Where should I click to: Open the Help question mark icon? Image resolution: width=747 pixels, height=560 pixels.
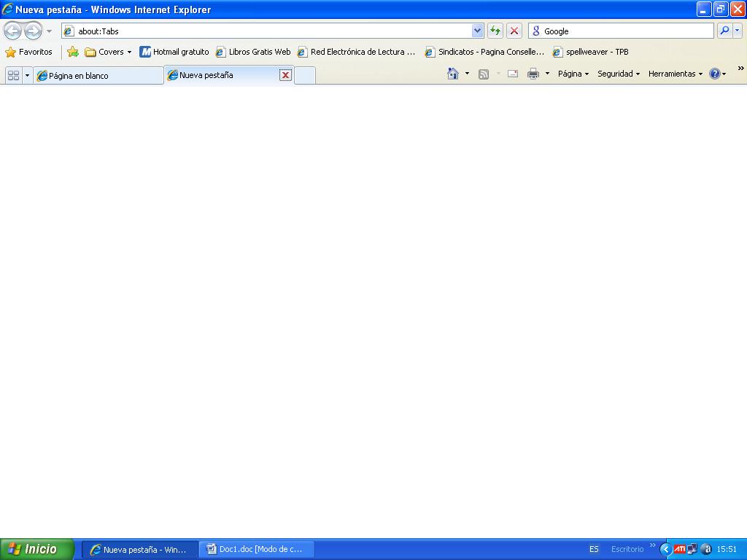pos(715,74)
